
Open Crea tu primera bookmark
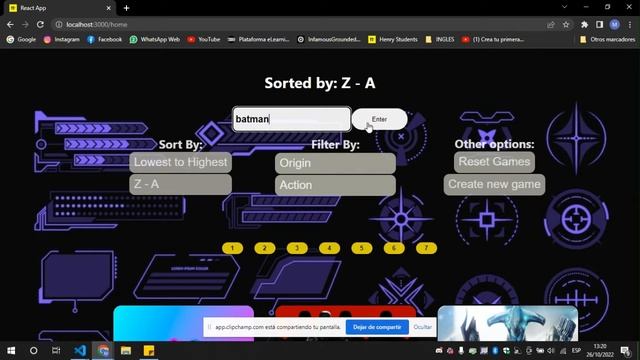pyautogui.click(x=493, y=40)
